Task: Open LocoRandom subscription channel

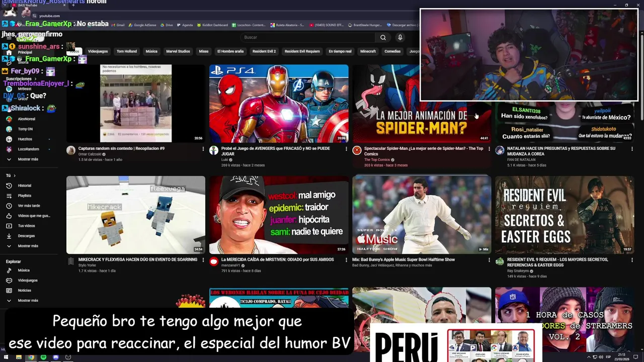Action: coord(28,149)
